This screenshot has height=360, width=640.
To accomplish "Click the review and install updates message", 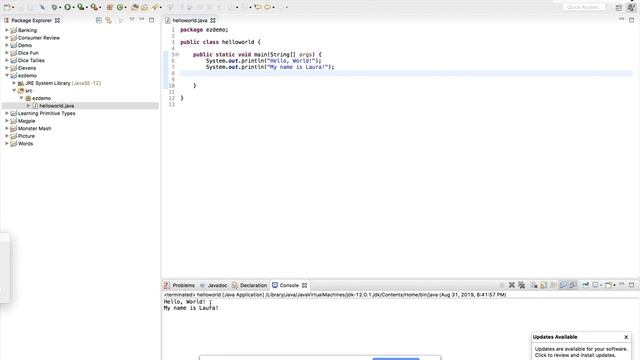I will click(x=581, y=352).
